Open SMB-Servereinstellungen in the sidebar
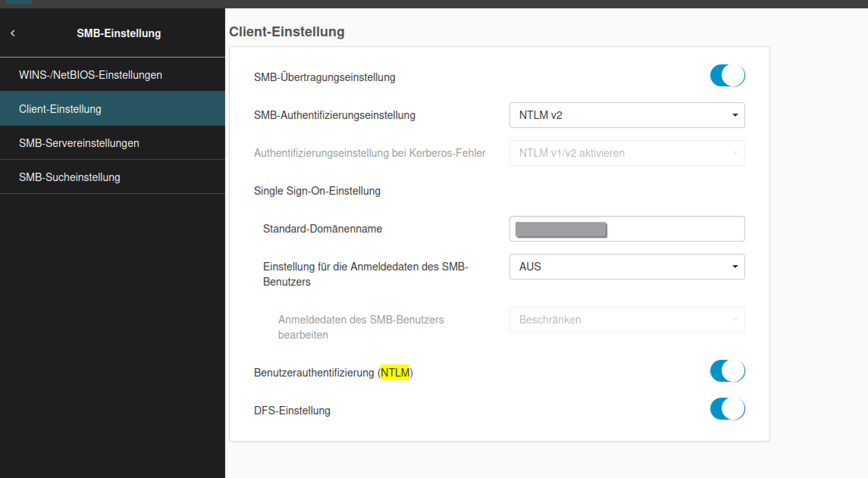This screenshot has height=478, width=868. click(79, 143)
